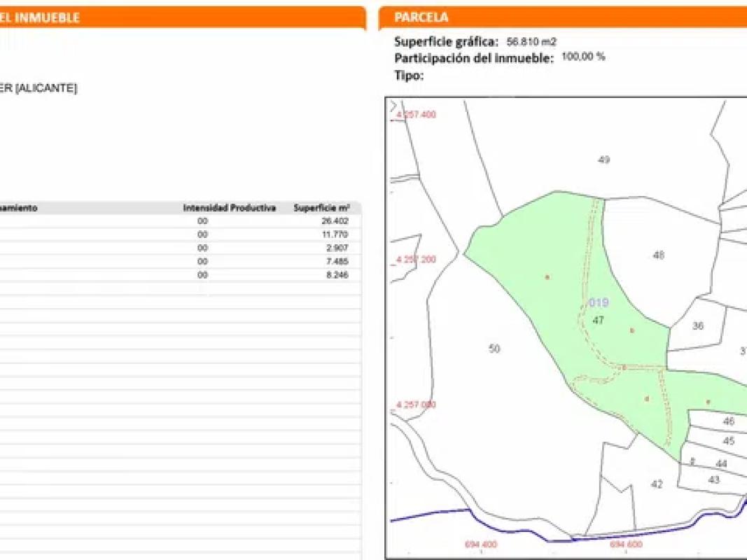Click the 56.810 m2 Superficie gráfica value
Image resolution: width=747 pixels, height=560 pixels.
pos(531,42)
